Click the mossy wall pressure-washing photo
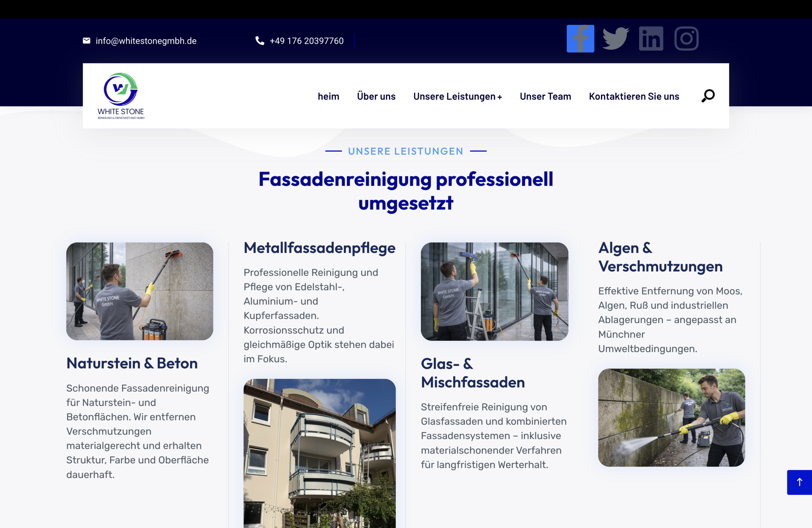 [x=671, y=418]
